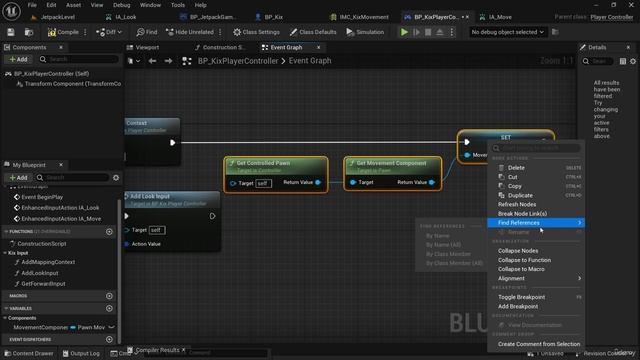The width and height of the screenshot is (640, 360).
Task: Click the forward navigation arrow in graph
Action: click(168, 61)
